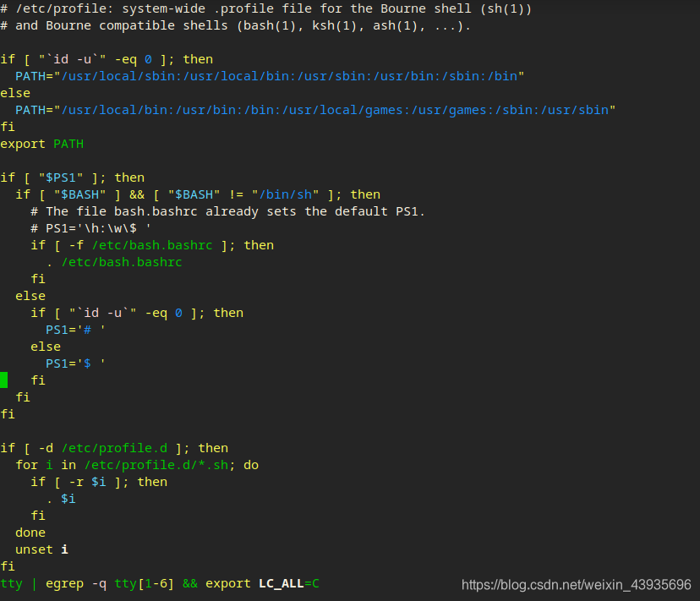
Task: Click the line 'if [ "$PS1" ]; then'
Action: 73,178
